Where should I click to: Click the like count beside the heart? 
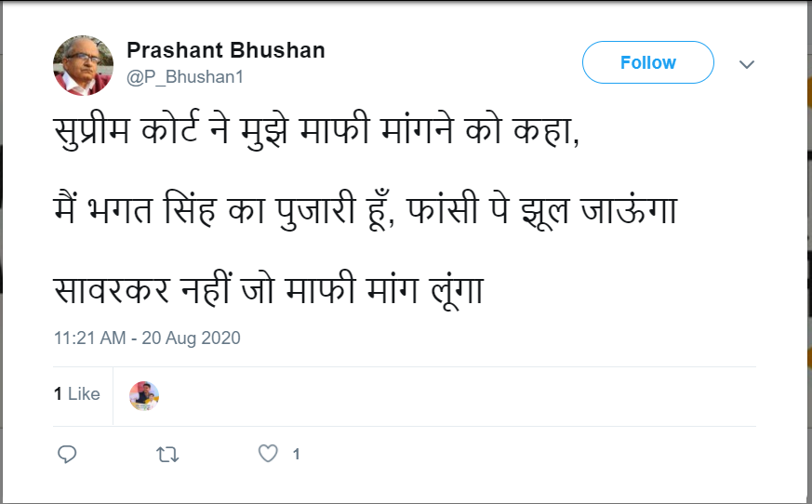pyautogui.click(x=296, y=455)
